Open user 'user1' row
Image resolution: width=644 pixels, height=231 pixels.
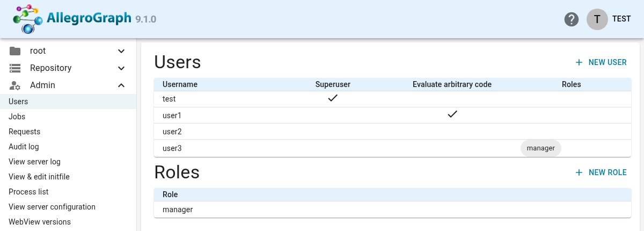[392, 115]
